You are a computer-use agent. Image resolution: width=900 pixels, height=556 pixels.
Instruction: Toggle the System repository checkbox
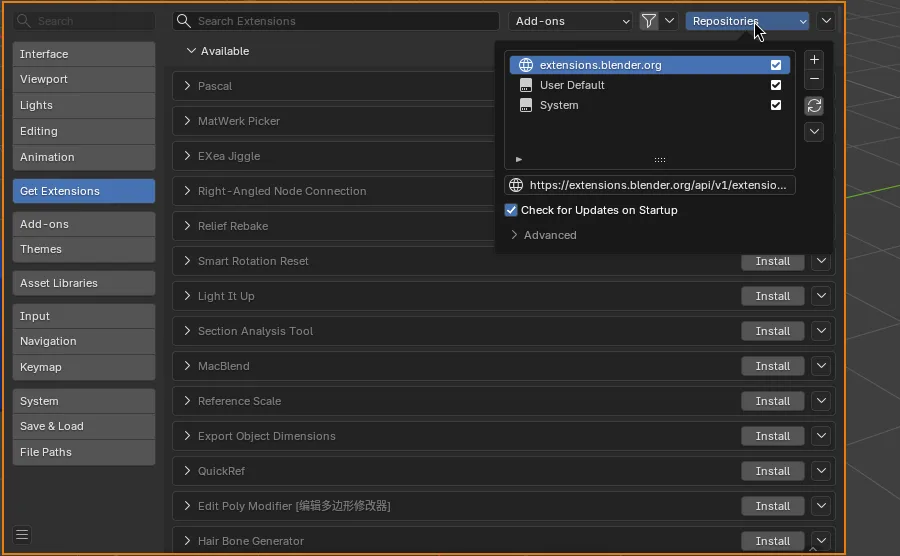coord(775,105)
